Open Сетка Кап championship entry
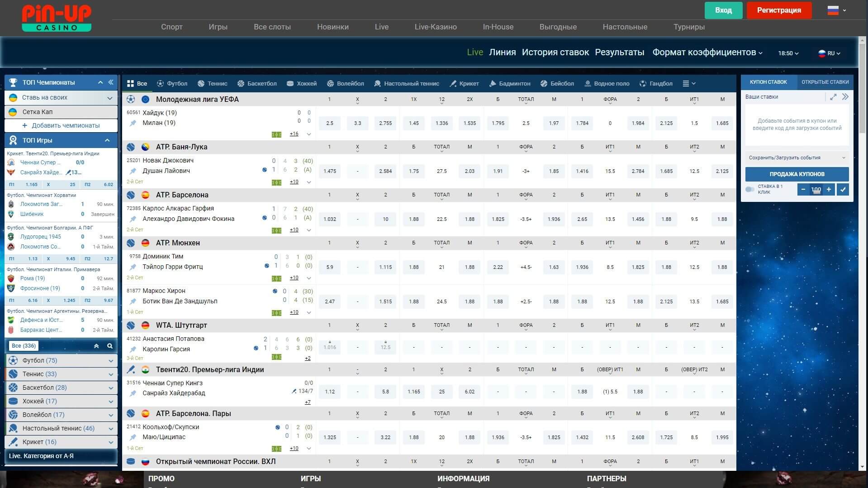The image size is (868, 488). 61,112
